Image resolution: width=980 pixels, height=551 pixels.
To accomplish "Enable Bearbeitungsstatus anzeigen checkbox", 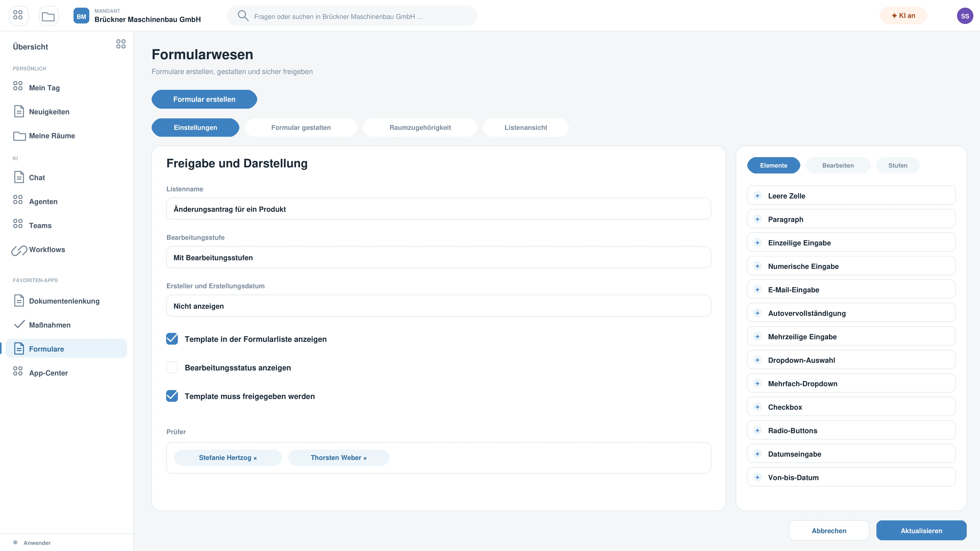I will pos(172,367).
